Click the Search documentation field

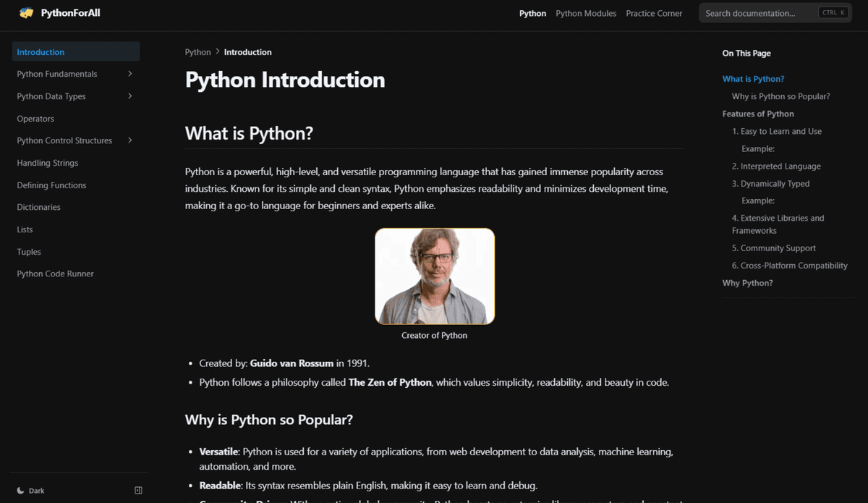click(759, 13)
